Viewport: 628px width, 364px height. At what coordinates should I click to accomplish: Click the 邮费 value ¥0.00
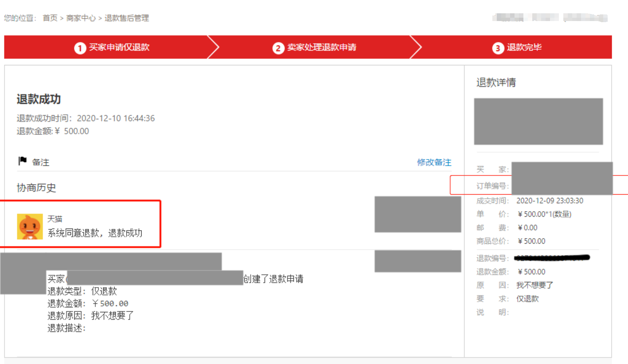(x=527, y=228)
